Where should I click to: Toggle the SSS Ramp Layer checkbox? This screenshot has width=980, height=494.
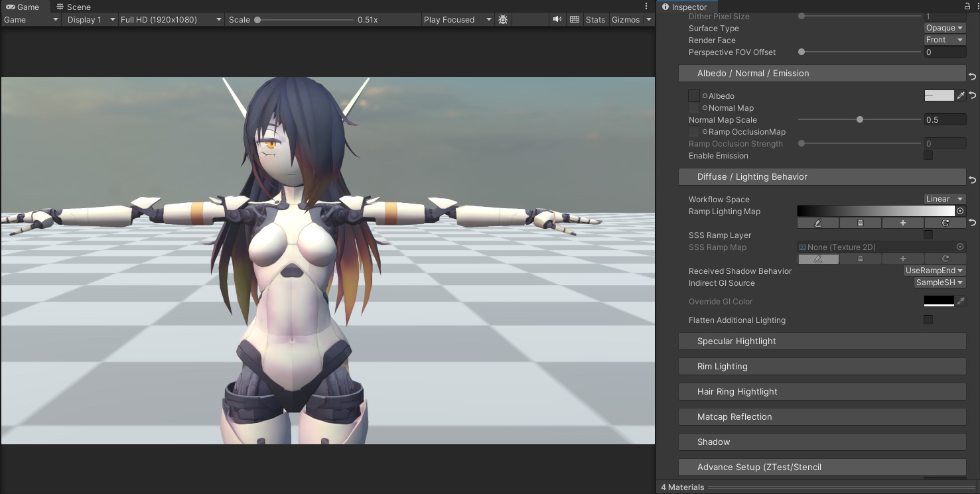(928, 235)
